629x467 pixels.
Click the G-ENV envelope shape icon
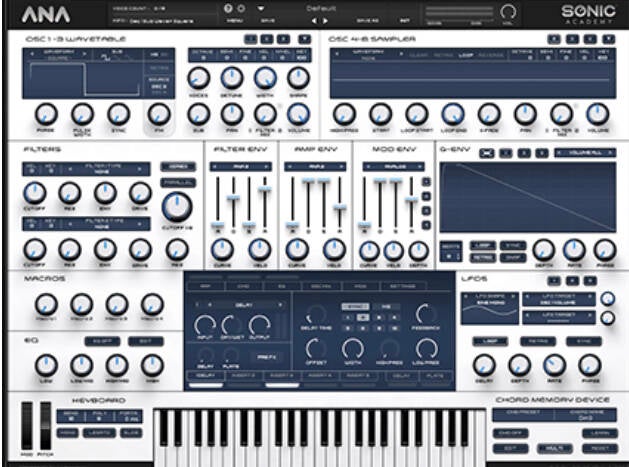[x=487, y=153]
